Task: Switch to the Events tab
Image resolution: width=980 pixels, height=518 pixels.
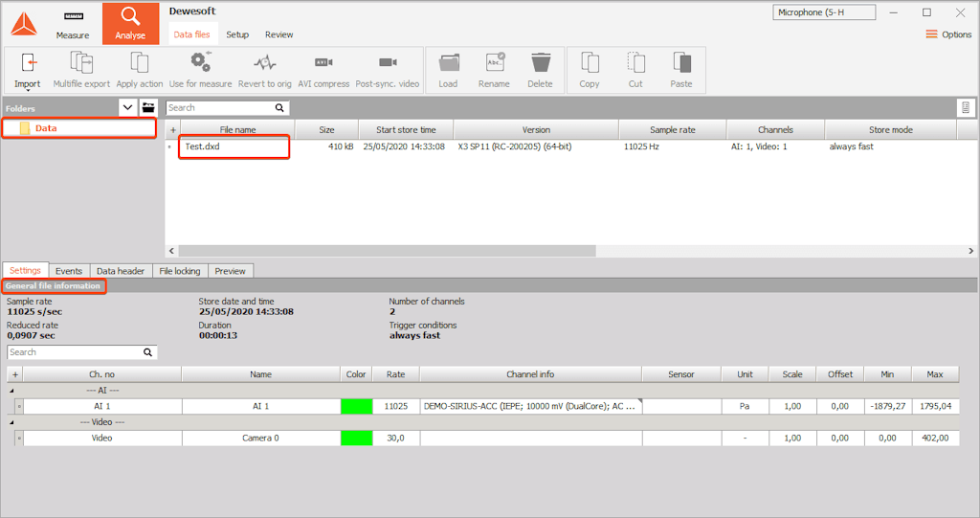Action: pos(69,271)
